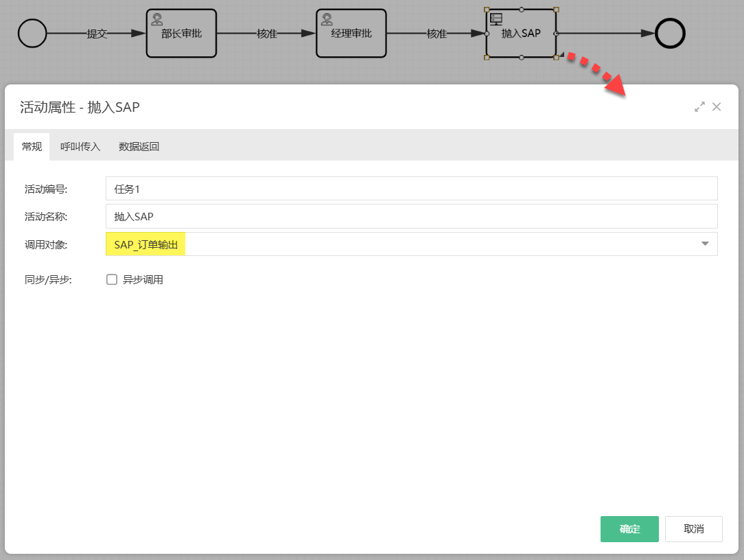Click server icon in 抛入SAP node
744x560 pixels.
point(496,19)
